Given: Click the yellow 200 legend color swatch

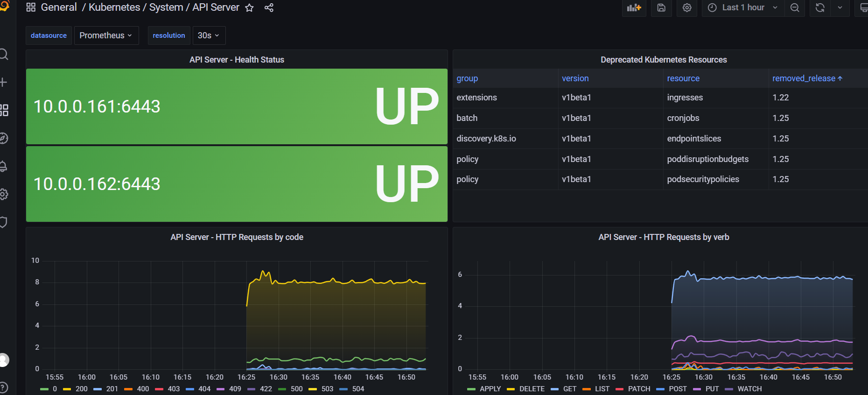Looking at the screenshot, I should pos(67,389).
